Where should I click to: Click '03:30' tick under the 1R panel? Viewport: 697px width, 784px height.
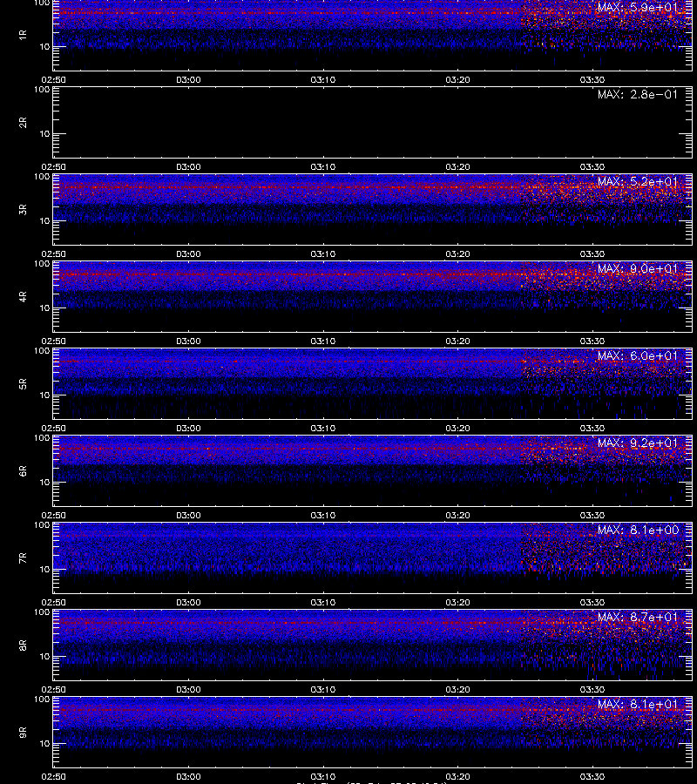[x=592, y=79]
